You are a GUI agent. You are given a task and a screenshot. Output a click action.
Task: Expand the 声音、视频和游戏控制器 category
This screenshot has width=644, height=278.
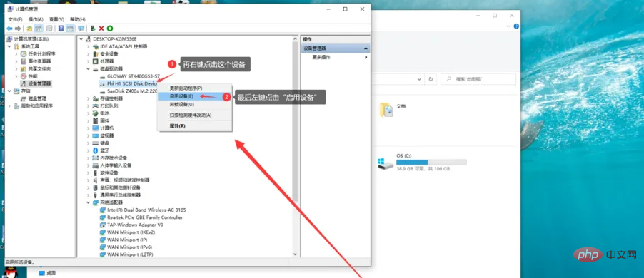(88, 180)
